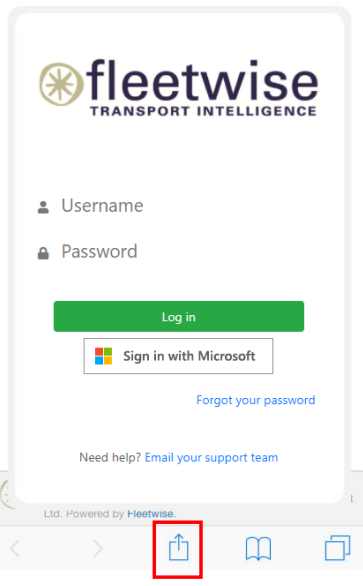This screenshot has width=363, height=586.
Task: Go forward using the right chevron
Action: [x=98, y=548]
